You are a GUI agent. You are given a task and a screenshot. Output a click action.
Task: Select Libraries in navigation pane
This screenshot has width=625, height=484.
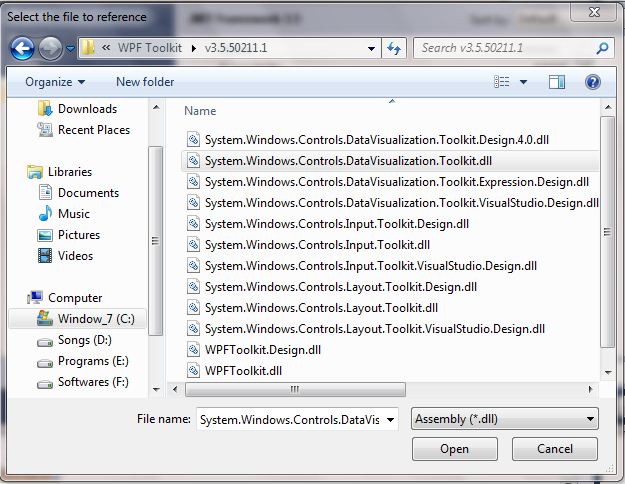click(x=60, y=171)
